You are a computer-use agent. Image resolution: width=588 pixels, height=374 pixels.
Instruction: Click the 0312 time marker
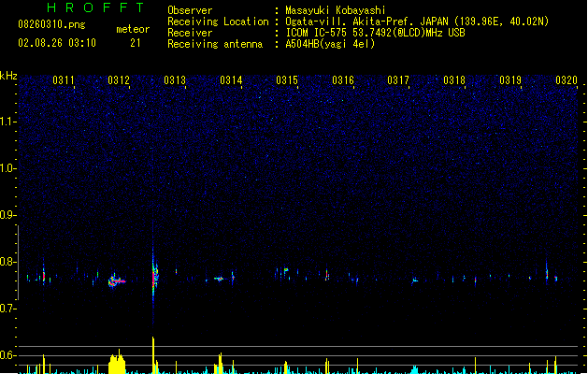(119, 80)
